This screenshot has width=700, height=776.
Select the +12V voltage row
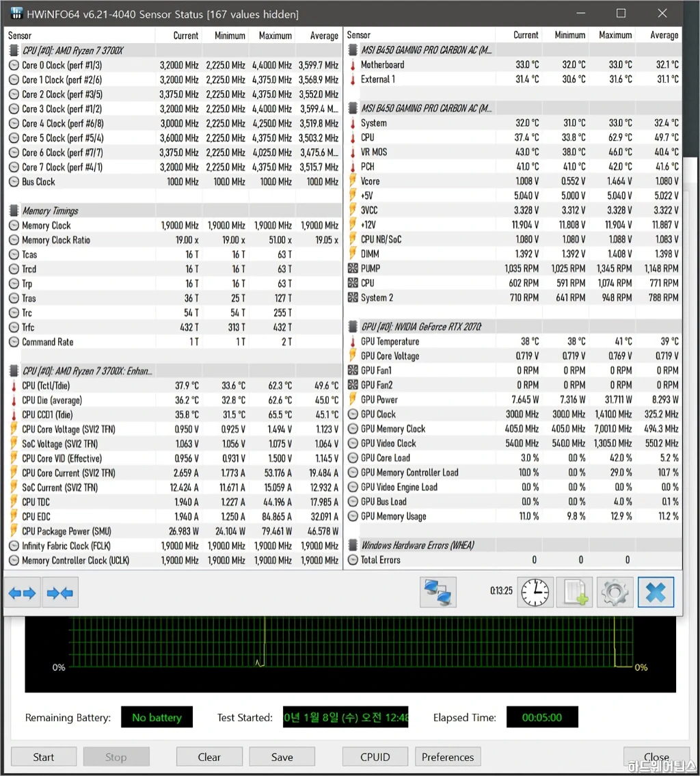point(513,225)
